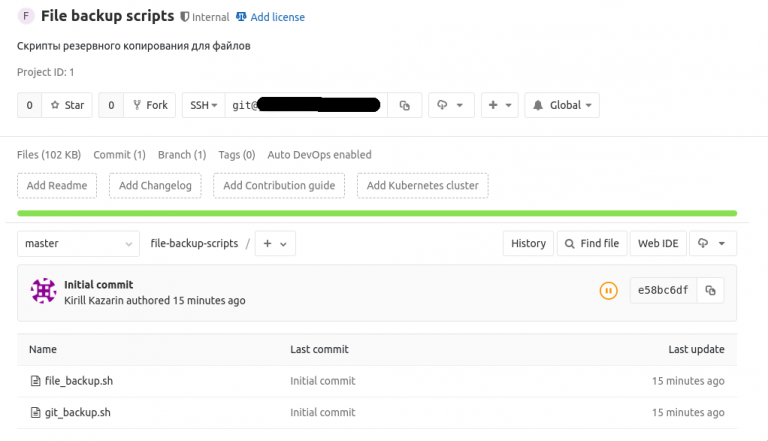The width and height of the screenshot is (768, 441).
Task: Click the Add license link
Action: [x=277, y=17]
